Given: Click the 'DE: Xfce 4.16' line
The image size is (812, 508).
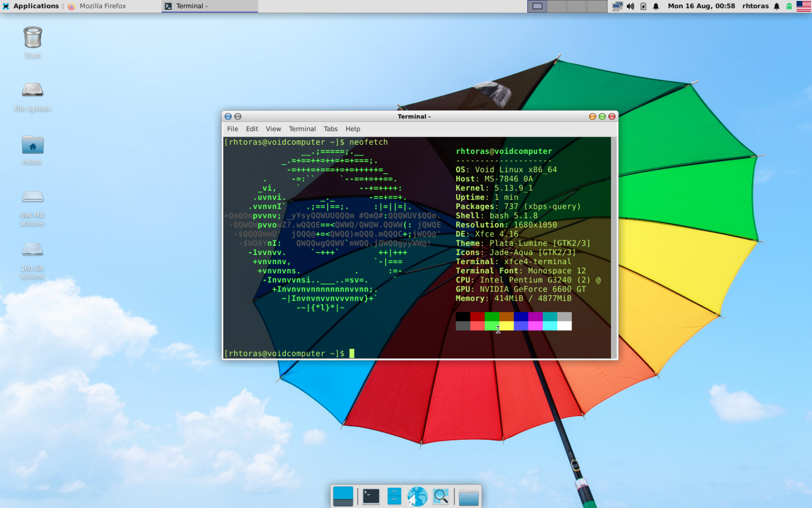Looking at the screenshot, I should click(487, 234).
